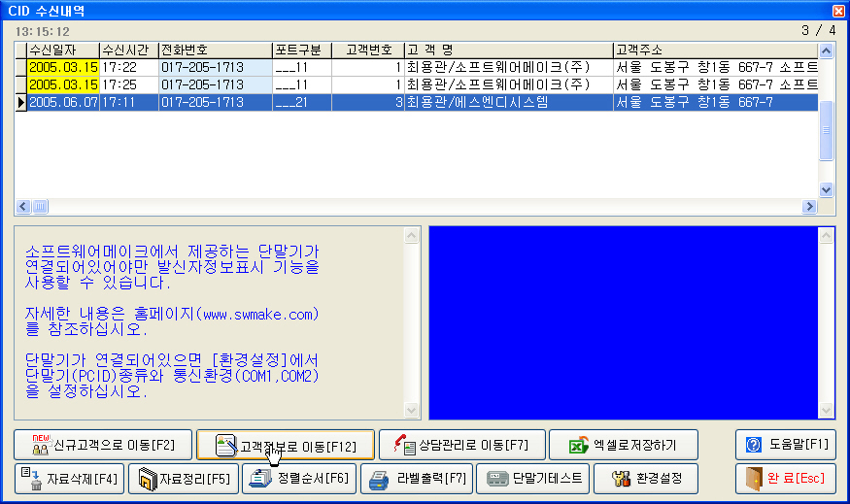
Task: Click the sort icon on 정렬순서[F6] button
Action: click(260, 478)
